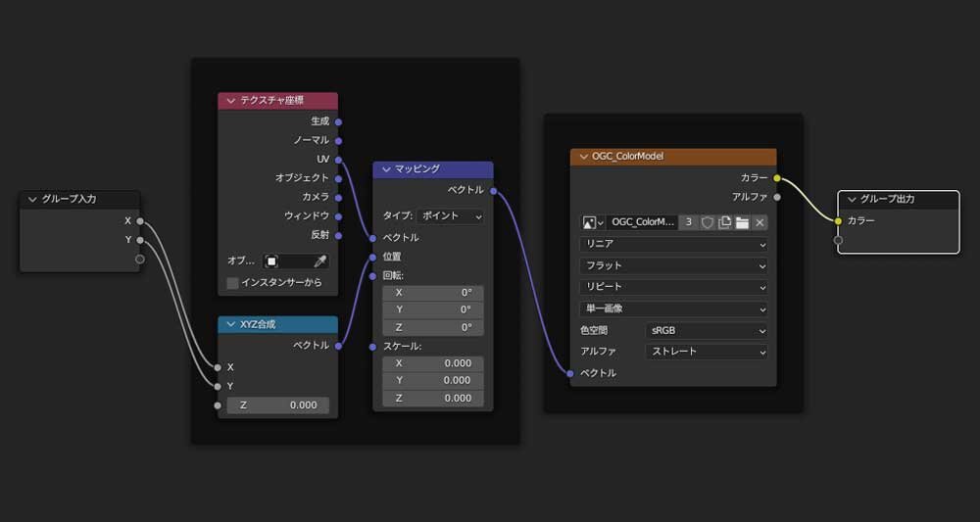Unlink the image with the X icon
980x522 pixels.
pos(759,222)
